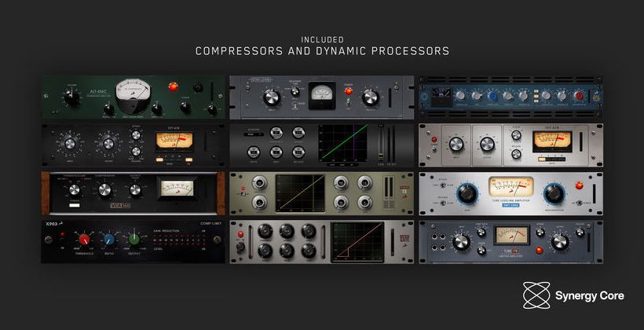
Task: Click the pink curve graph on the gate unit
Action: pyautogui.click(x=357, y=242)
